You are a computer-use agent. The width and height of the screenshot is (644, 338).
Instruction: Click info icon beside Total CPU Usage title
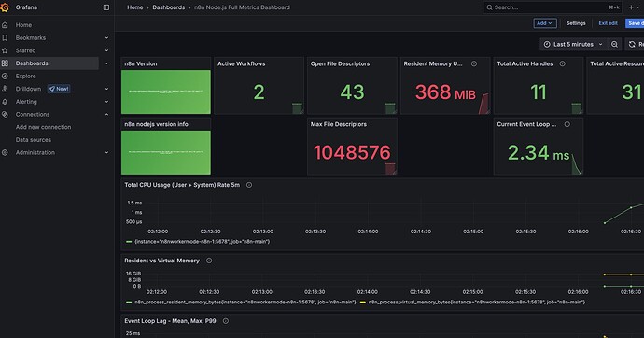[249, 185]
